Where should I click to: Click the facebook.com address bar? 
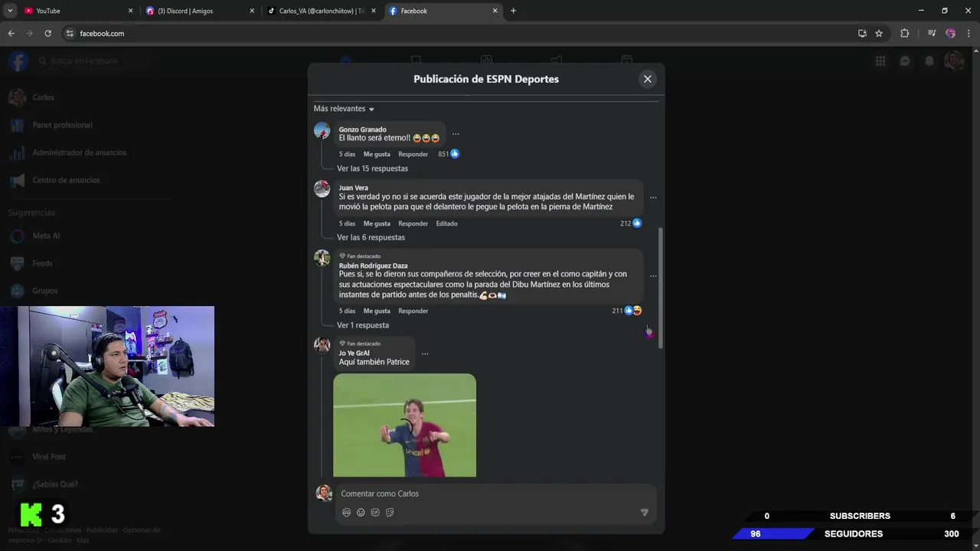point(459,34)
